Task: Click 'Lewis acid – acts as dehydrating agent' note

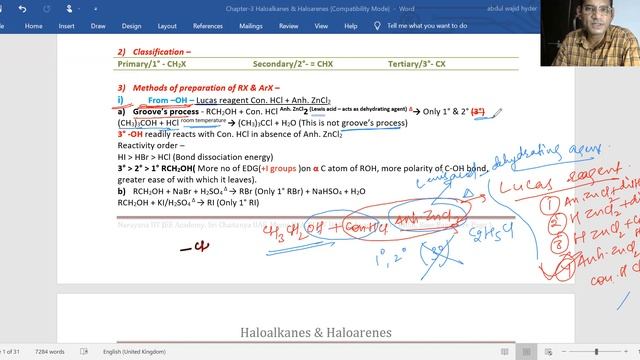Action: (358, 109)
